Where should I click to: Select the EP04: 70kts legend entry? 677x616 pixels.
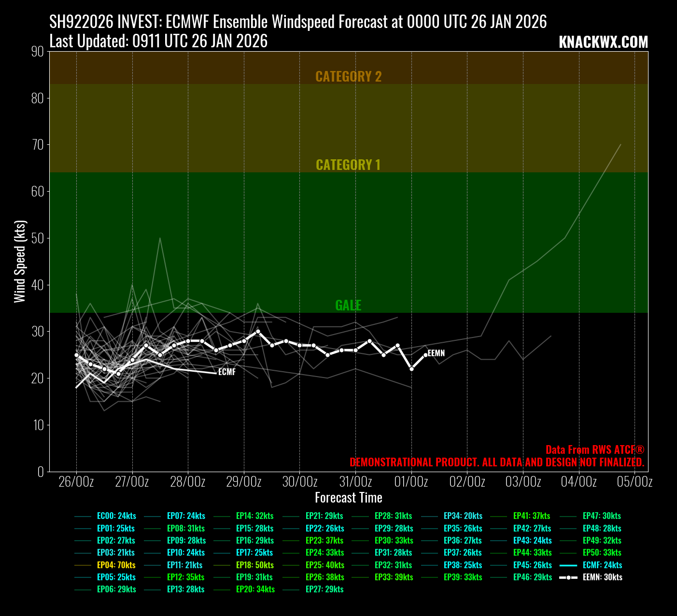tap(116, 565)
